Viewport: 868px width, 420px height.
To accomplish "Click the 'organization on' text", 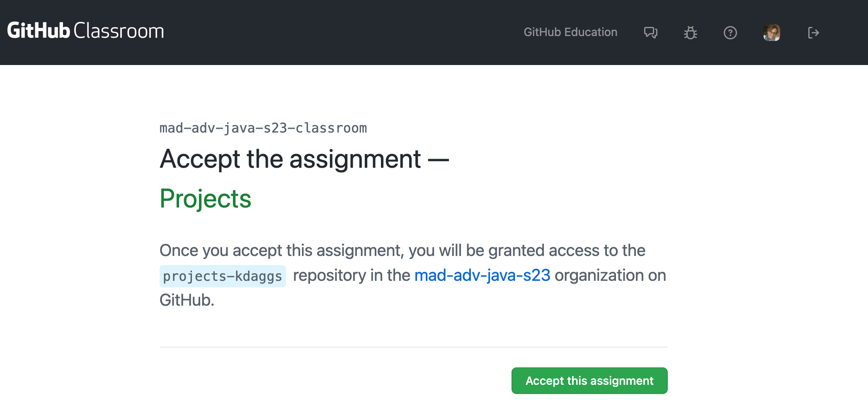I will pyautogui.click(x=610, y=275).
